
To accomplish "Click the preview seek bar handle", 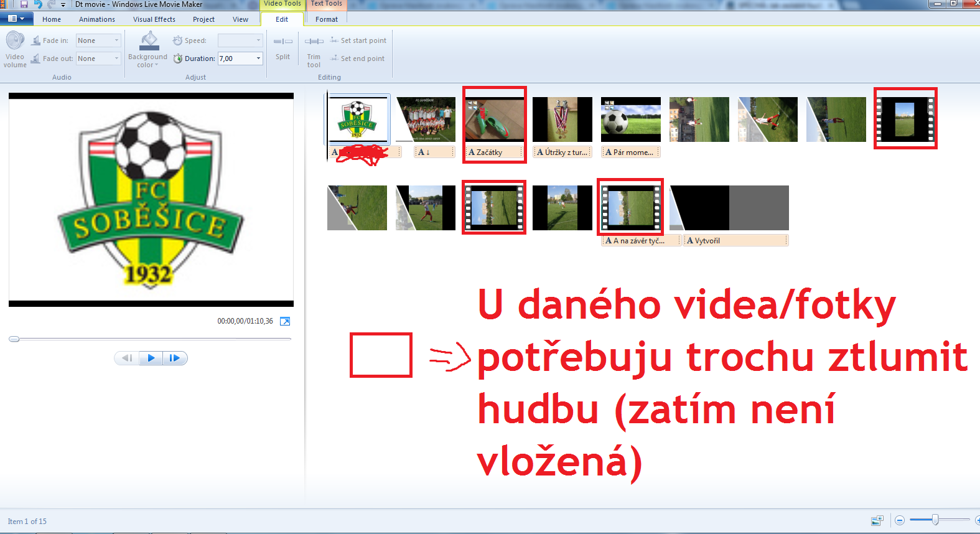I will click(x=14, y=339).
